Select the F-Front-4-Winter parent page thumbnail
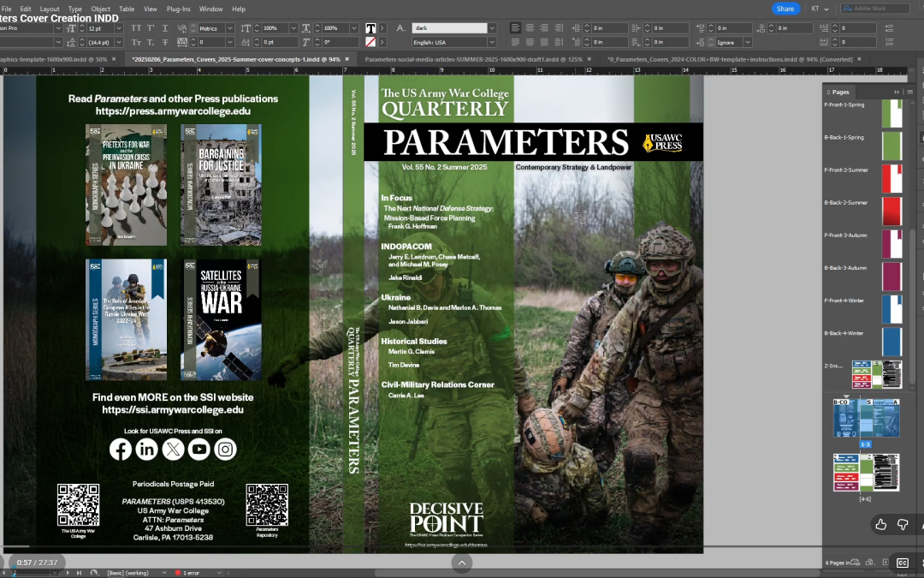This screenshot has height=578, width=924. [891, 309]
